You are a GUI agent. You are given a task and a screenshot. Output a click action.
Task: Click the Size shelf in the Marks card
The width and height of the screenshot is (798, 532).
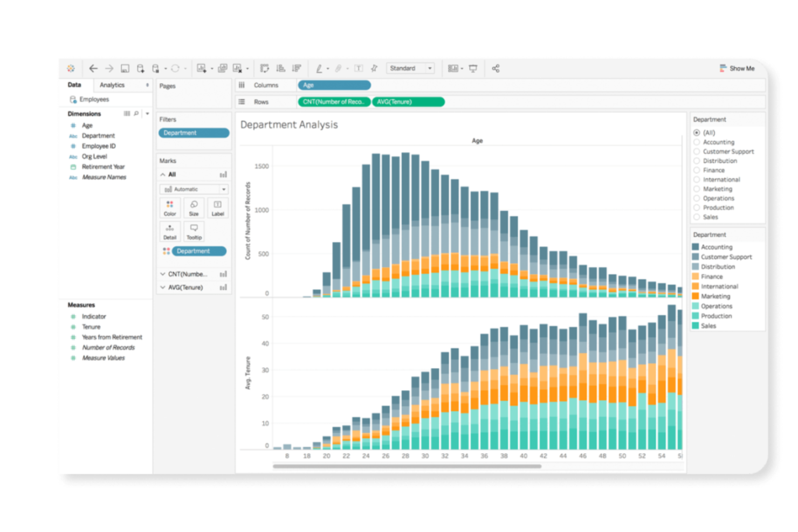(x=194, y=208)
